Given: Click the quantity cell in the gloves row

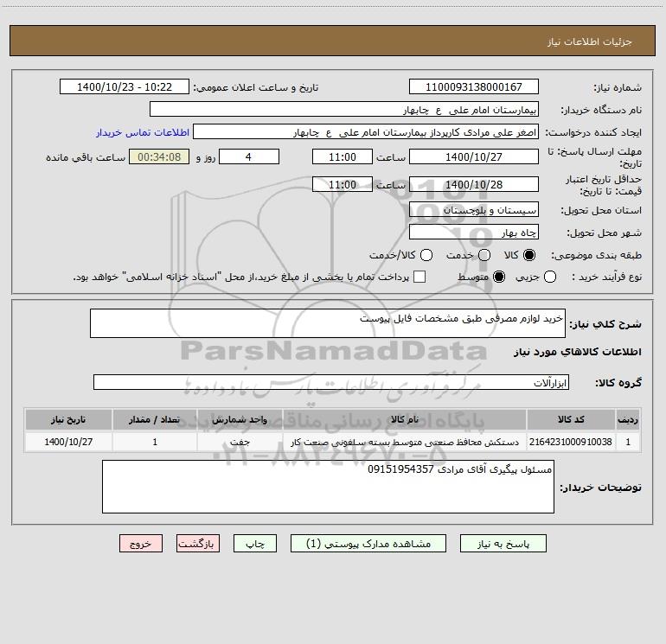Looking at the screenshot, I should coord(155,442).
